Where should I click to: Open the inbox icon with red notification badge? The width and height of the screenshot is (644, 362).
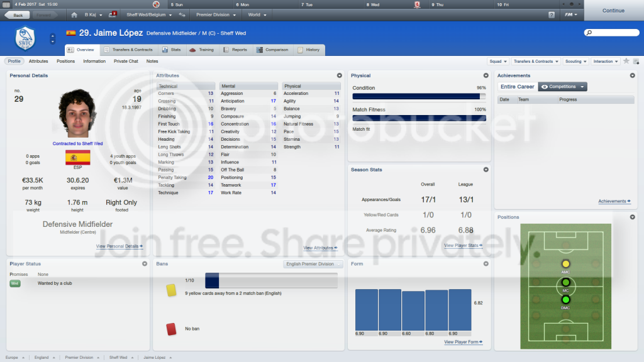[113, 14]
